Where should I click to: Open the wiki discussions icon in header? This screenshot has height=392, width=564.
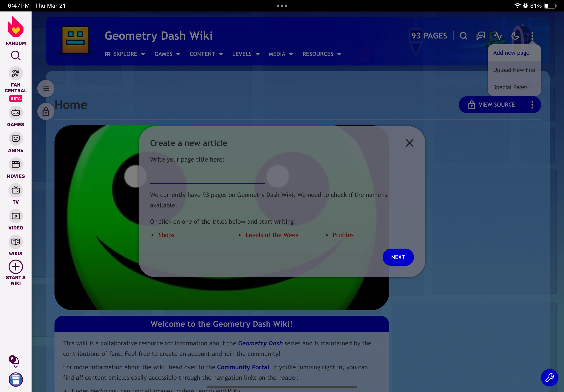tap(481, 36)
